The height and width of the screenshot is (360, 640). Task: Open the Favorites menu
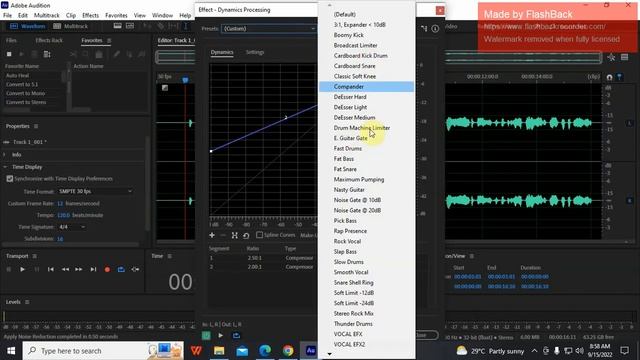[116, 15]
